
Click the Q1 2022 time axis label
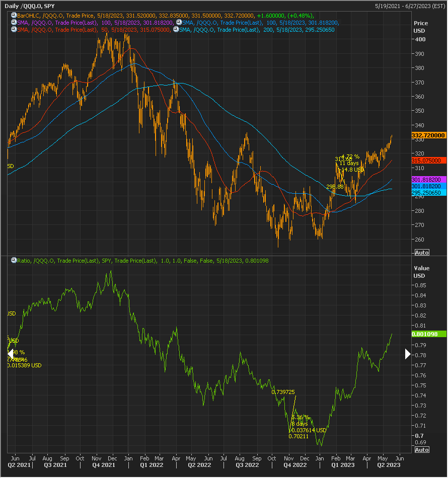point(152,465)
